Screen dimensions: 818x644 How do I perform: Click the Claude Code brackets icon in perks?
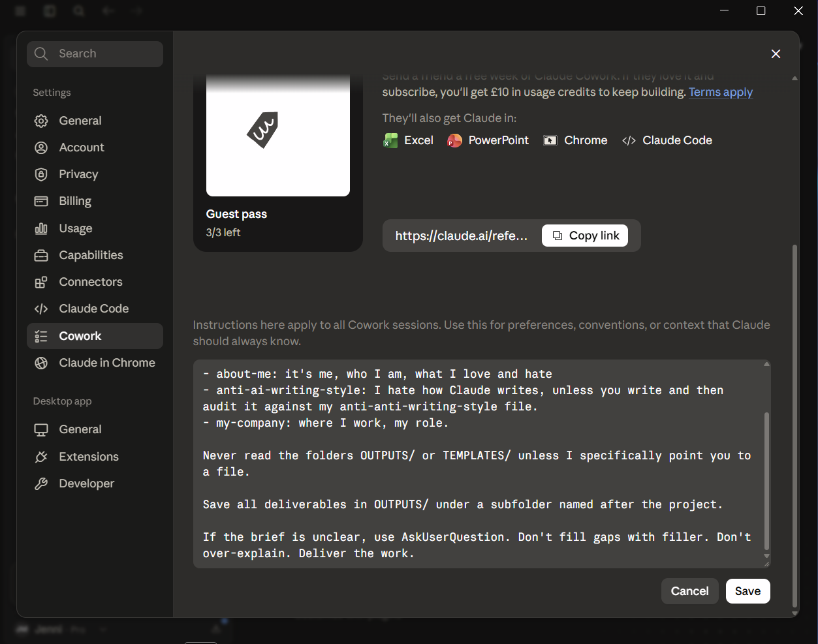629,140
